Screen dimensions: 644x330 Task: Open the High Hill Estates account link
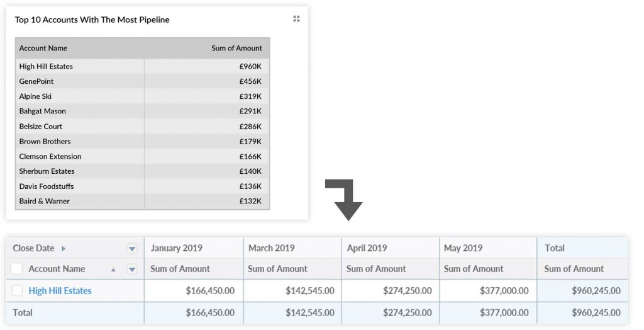point(60,291)
